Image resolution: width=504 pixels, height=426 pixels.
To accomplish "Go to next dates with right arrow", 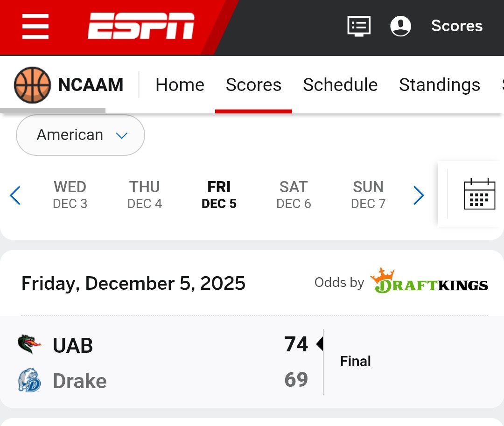I will (x=419, y=196).
